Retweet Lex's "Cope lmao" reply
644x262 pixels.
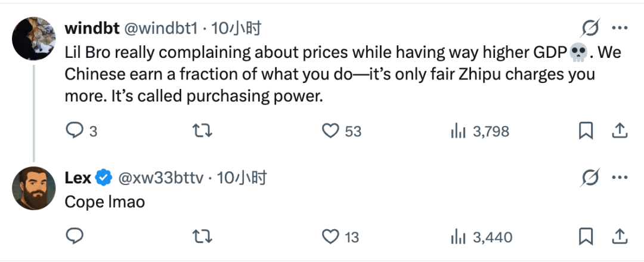tap(203, 236)
